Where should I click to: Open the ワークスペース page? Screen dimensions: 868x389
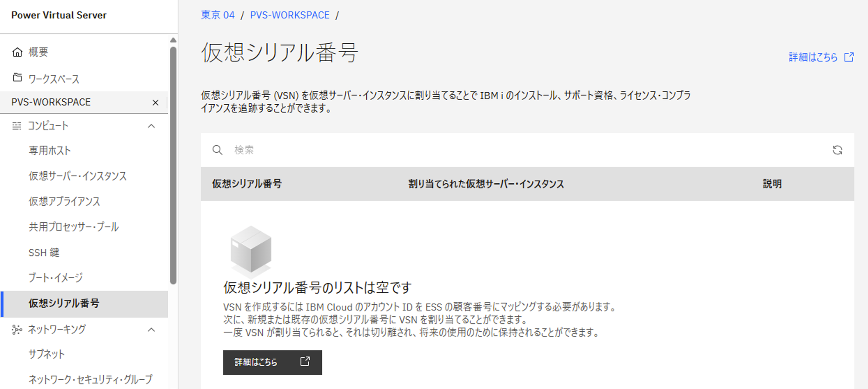(x=54, y=79)
